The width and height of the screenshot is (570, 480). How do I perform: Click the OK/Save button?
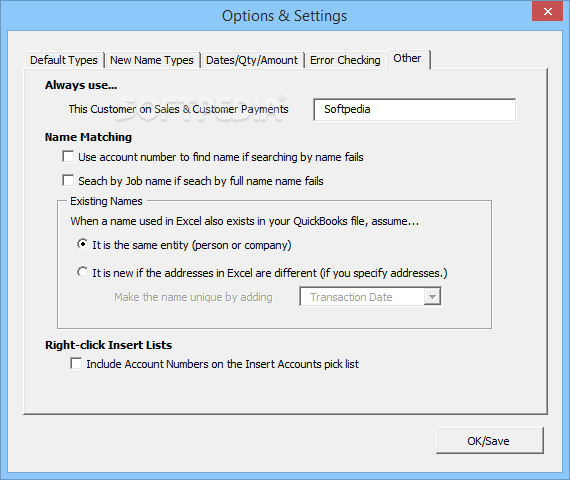tap(490, 441)
